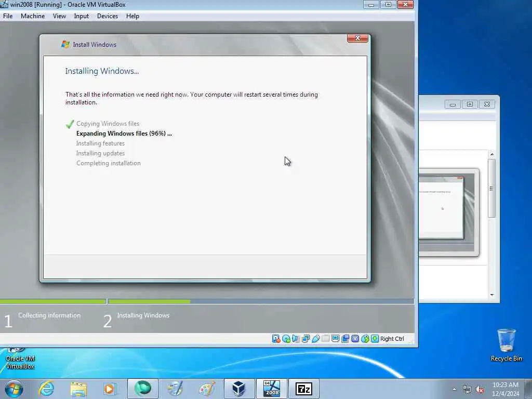Click the 'Copying Windows files' step

click(108, 124)
